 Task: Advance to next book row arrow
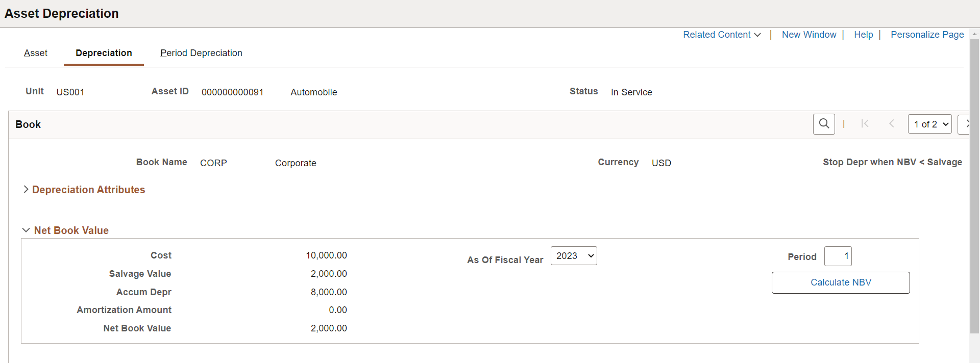(964, 124)
